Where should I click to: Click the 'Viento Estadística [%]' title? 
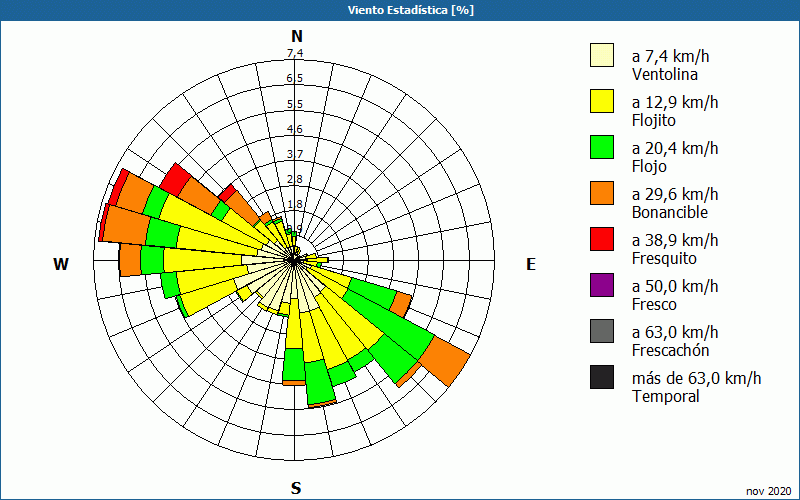(411, 10)
